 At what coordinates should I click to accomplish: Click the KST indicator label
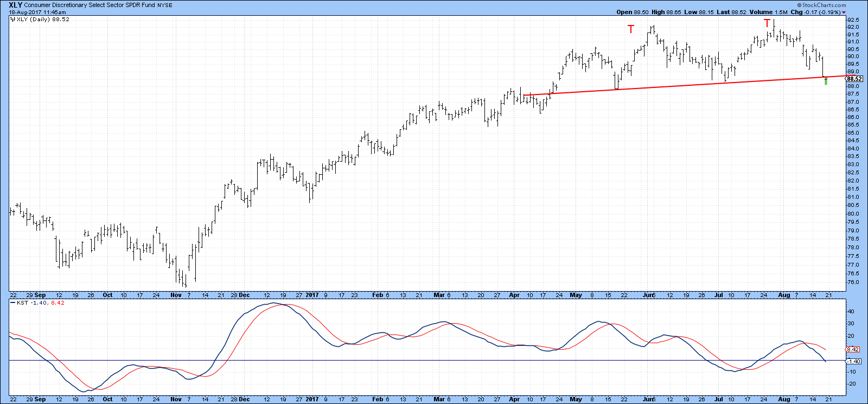(23, 303)
